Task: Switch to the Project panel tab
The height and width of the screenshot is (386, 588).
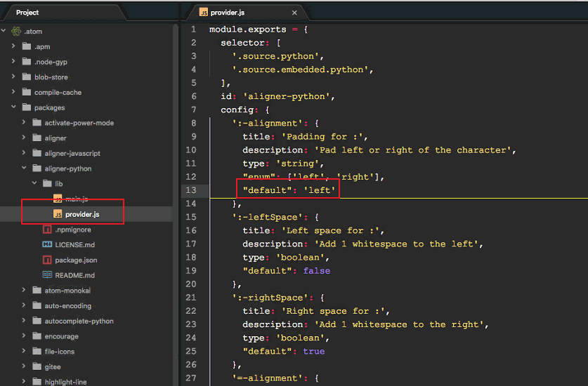Action: pos(28,13)
